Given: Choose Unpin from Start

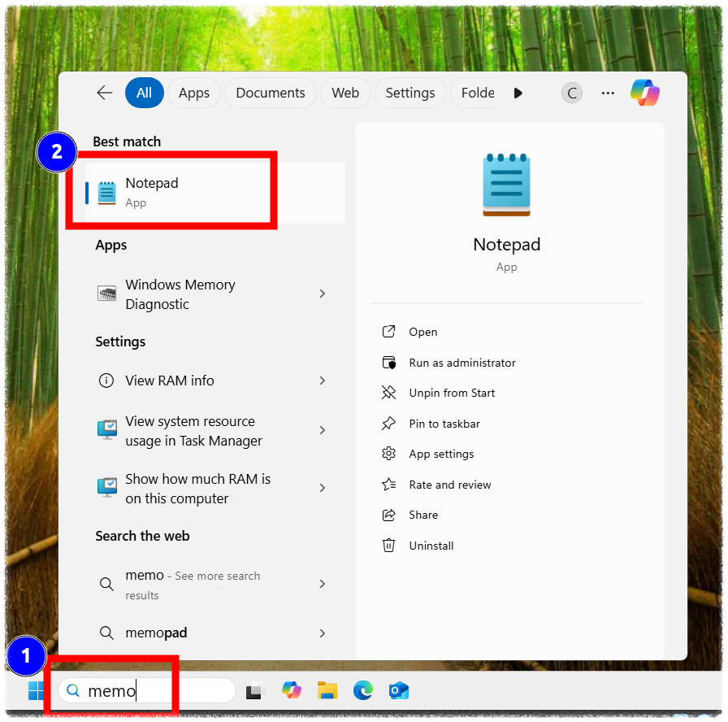Looking at the screenshot, I should 506,393.
